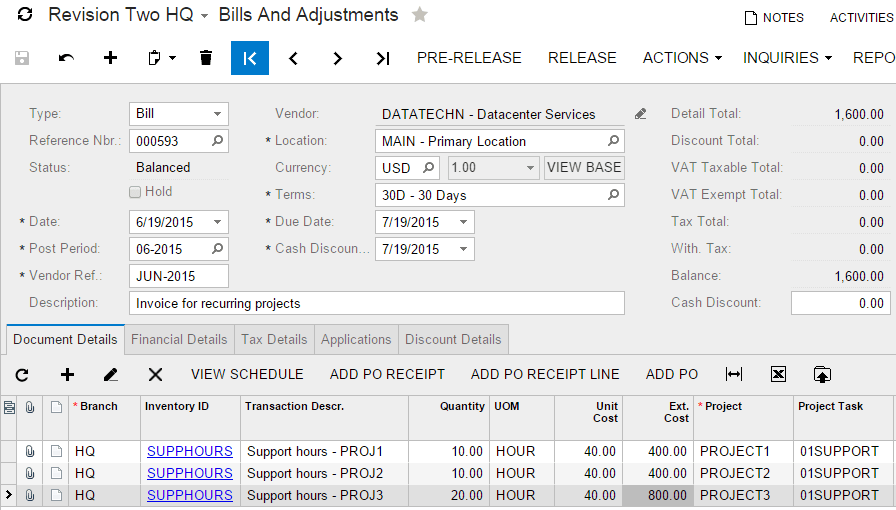Click the Description input field

376,303
